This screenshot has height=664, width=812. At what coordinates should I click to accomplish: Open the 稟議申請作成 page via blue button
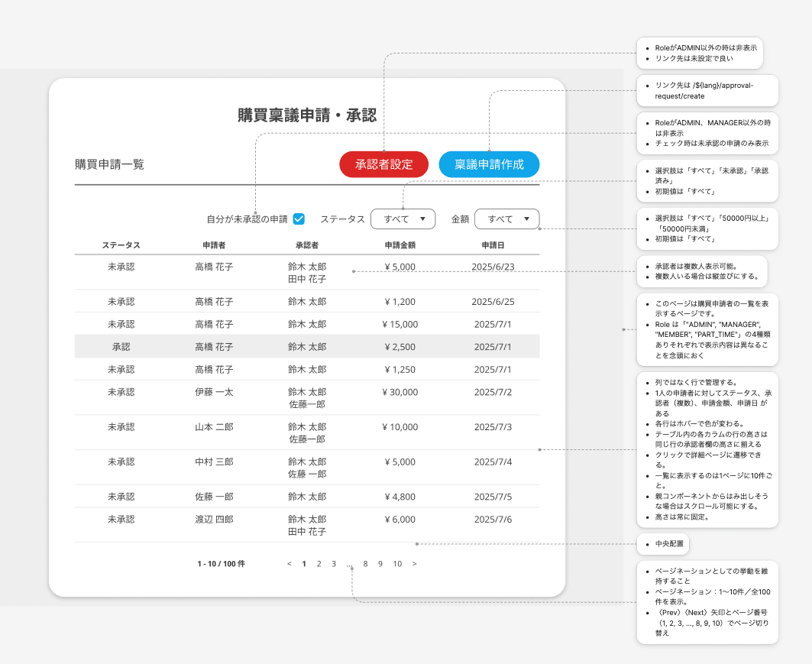click(489, 165)
